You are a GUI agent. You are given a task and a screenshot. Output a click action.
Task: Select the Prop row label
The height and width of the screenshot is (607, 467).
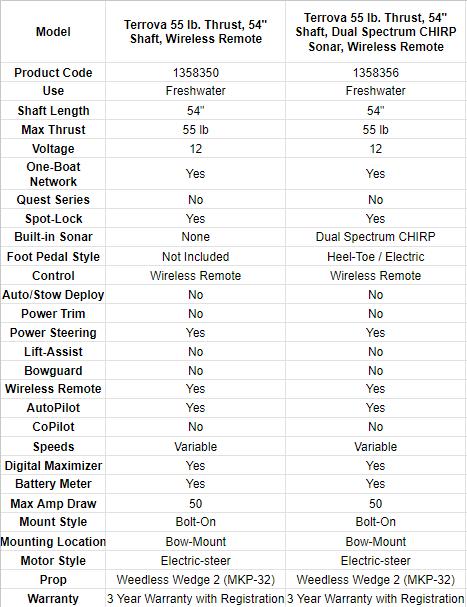pos(53,580)
